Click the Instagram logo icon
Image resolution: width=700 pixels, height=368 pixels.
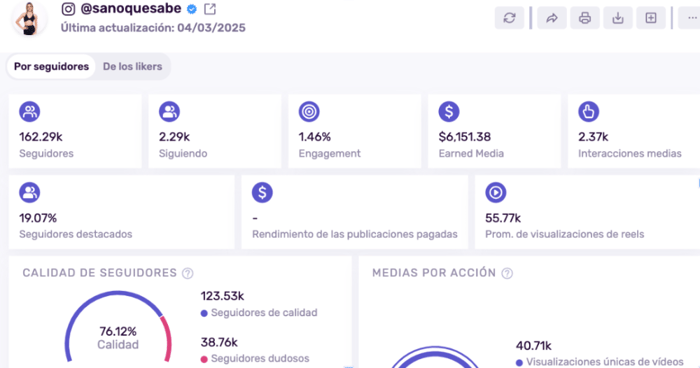pyautogui.click(x=68, y=9)
